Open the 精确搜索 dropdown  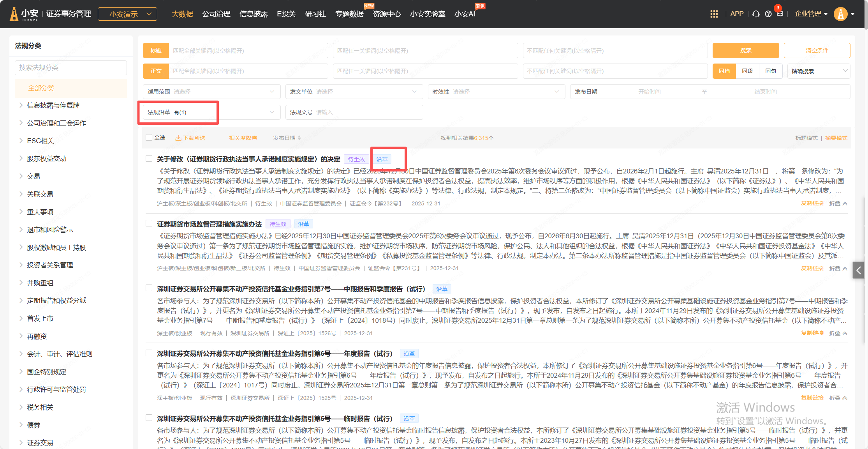818,71
